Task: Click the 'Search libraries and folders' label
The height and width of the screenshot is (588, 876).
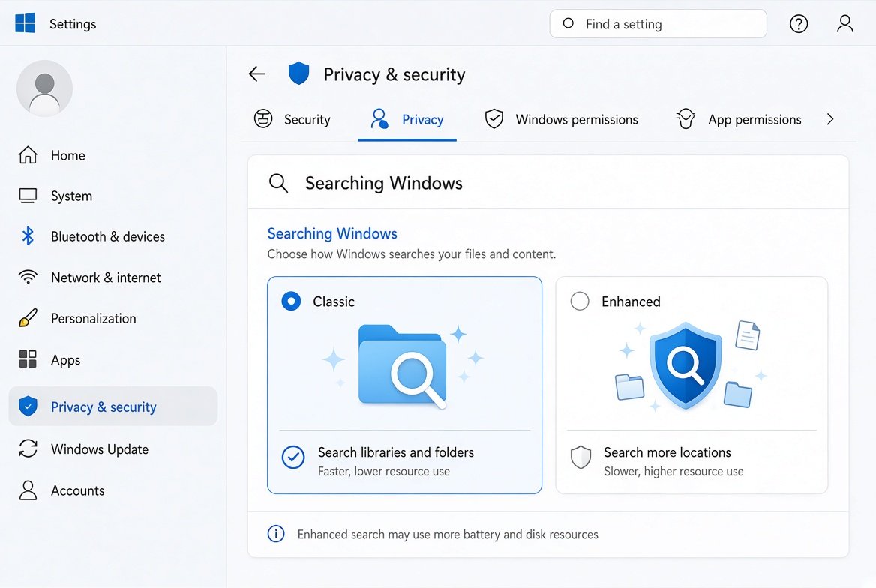Action: click(x=396, y=452)
